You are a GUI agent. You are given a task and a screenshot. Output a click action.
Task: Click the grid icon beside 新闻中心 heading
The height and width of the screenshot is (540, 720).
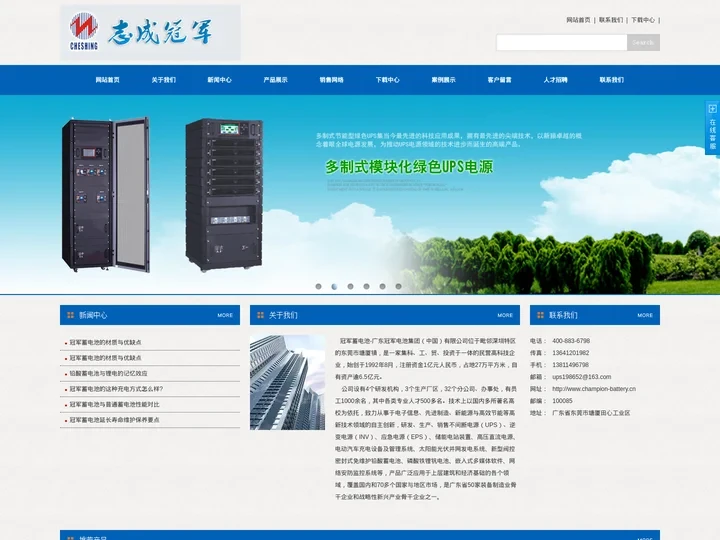tap(70, 315)
